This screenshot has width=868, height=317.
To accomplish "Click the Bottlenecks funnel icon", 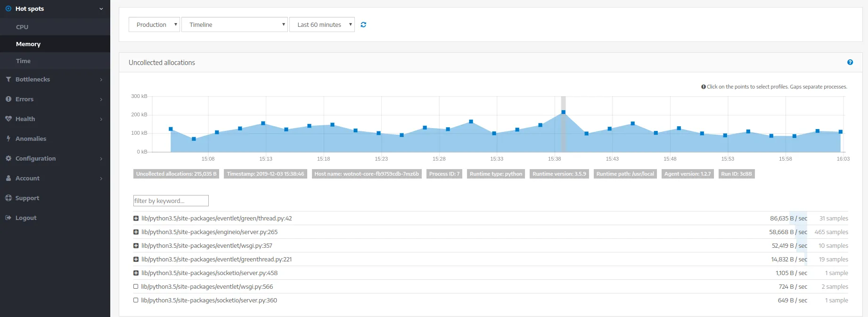I will coord(8,79).
